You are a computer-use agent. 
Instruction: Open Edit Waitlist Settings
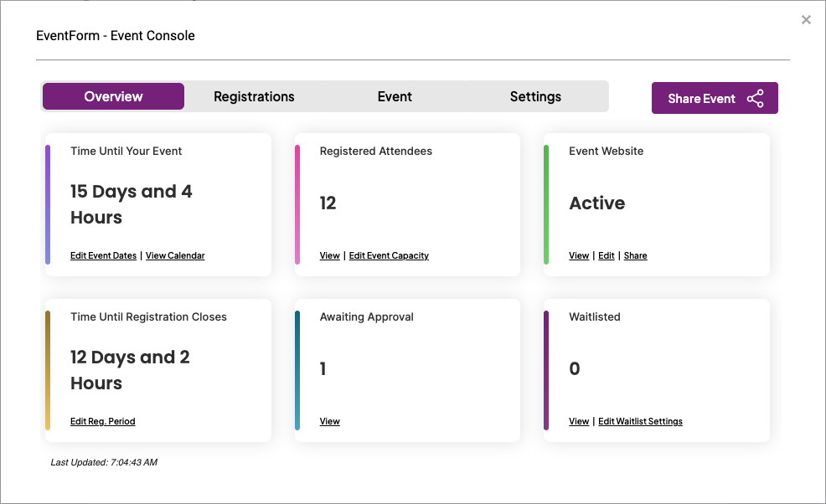click(x=640, y=421)
